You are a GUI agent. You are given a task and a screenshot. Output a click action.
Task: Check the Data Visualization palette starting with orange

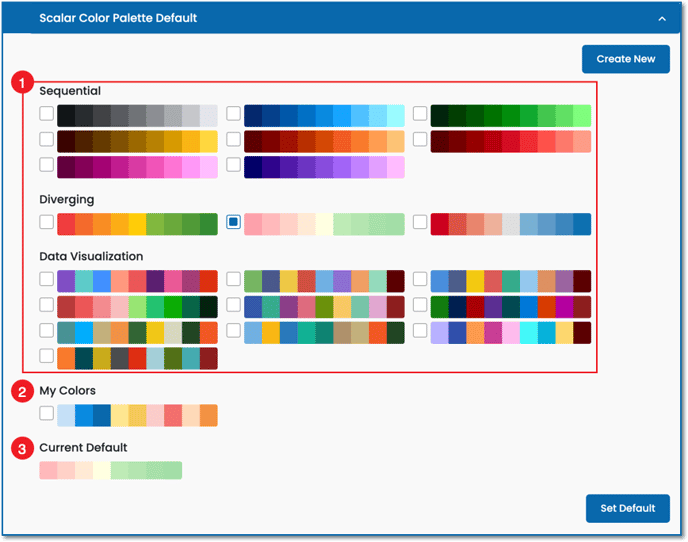[47, 356]
